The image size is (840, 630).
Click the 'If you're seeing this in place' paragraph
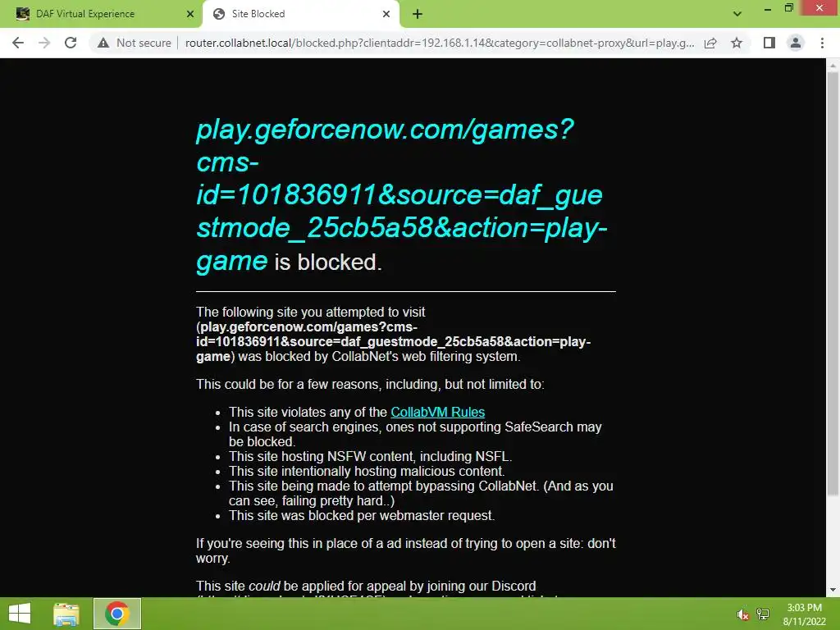pos(405,550)
